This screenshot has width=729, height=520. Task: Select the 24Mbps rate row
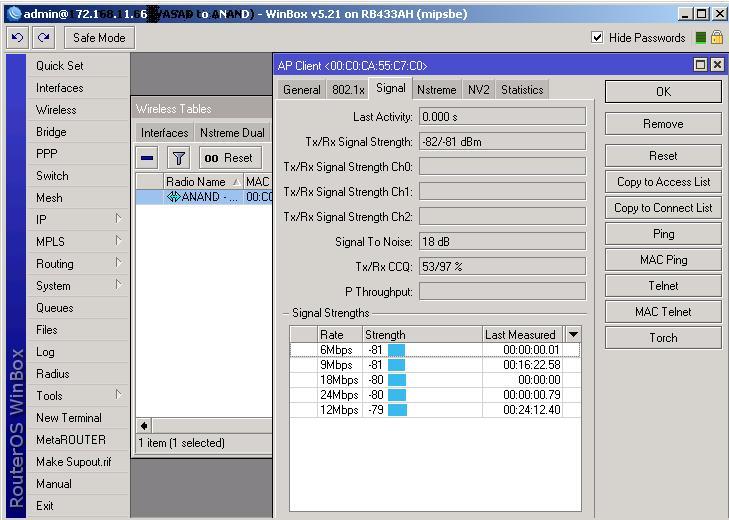(x=435, y=395)
